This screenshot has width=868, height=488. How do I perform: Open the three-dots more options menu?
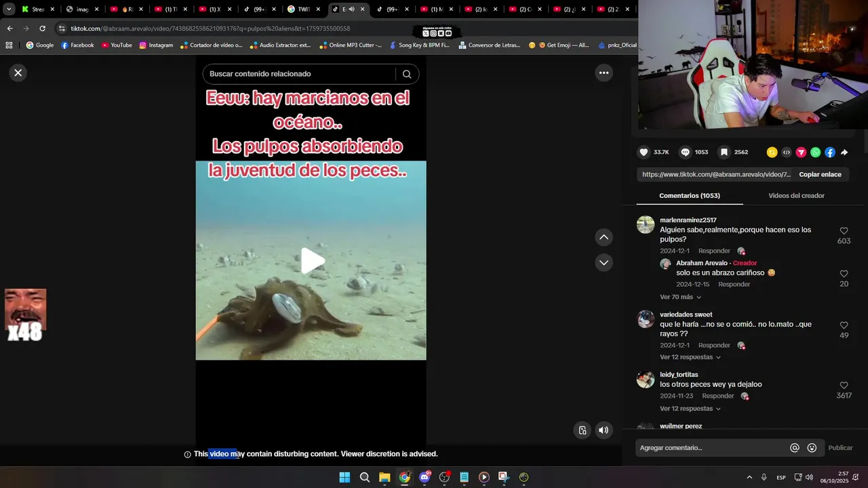click(604, 73)
